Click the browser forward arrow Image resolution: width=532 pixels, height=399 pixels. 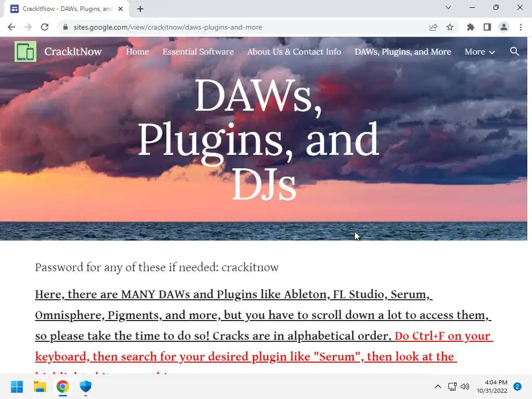pos(28,27)
